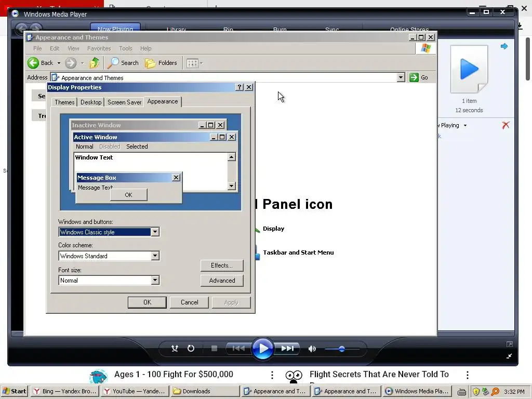Click the blue arrow in Now Playing pane
532x399 pixels.
(504, 46)
